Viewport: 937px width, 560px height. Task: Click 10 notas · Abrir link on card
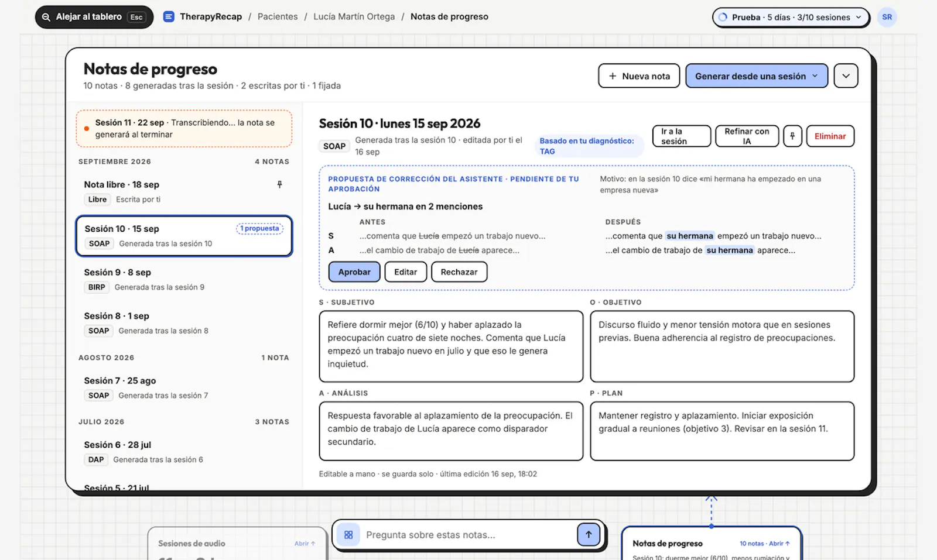coord(764,544)
